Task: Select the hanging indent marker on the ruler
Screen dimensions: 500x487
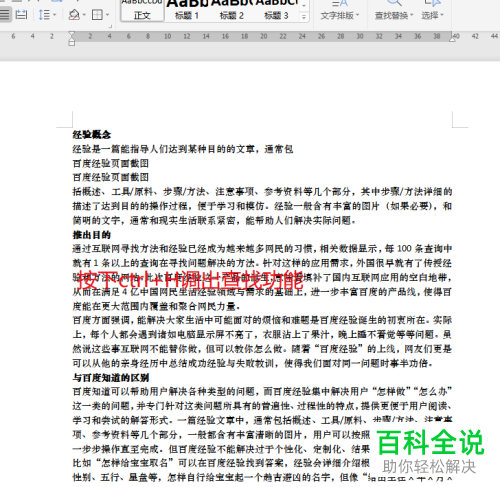Action: click(x=72, y=39)
